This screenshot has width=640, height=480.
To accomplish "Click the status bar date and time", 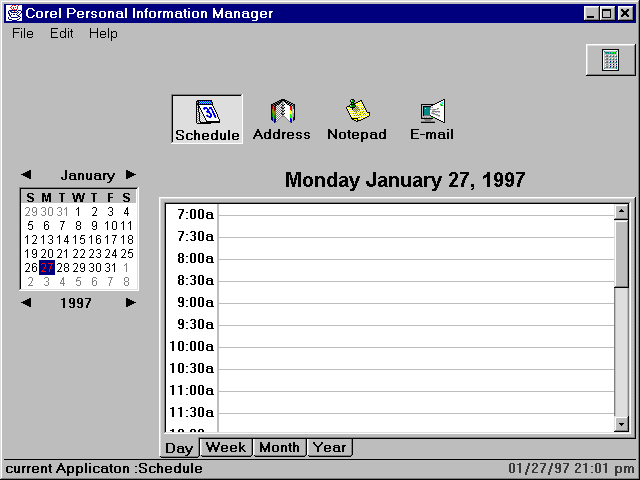I will click(x=571, y=468).
